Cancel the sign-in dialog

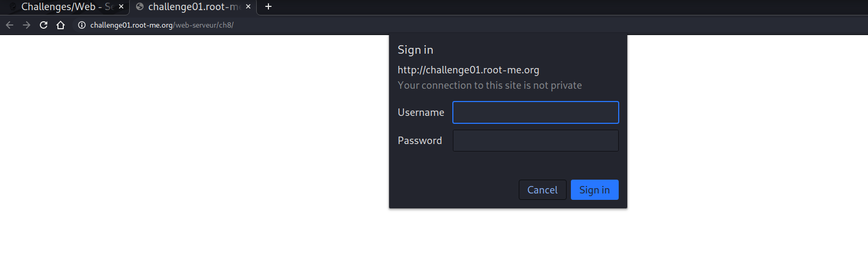(542, 190)
